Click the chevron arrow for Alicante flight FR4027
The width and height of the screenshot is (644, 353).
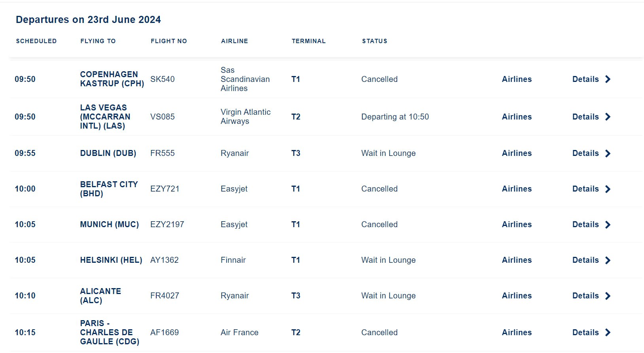[608, 296]
